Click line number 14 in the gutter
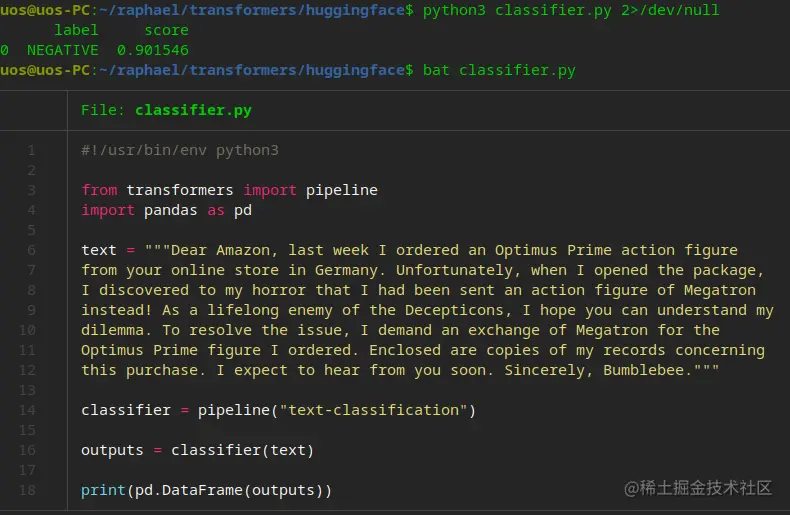The height and width of the screenshot is (515, 790). coord(27,410)
